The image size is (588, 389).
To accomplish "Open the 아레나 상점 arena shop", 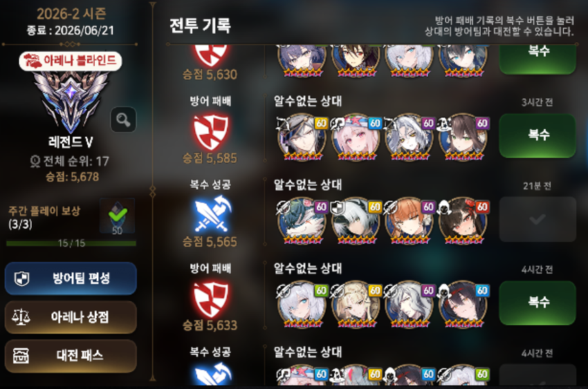I will 71,317.
